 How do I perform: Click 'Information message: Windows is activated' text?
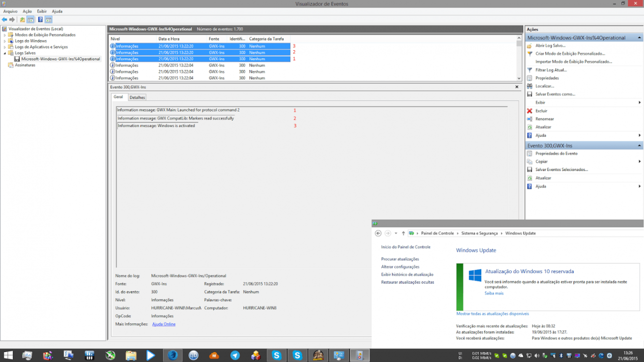click(156, 125)
